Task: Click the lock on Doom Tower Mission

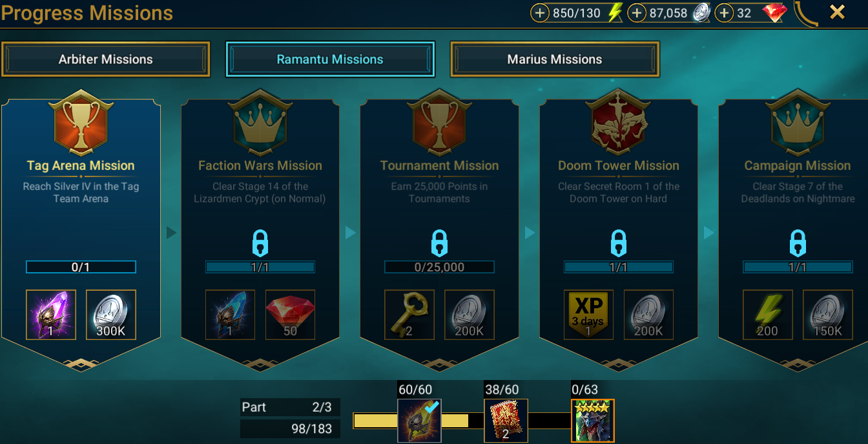Action: [619, 244]
